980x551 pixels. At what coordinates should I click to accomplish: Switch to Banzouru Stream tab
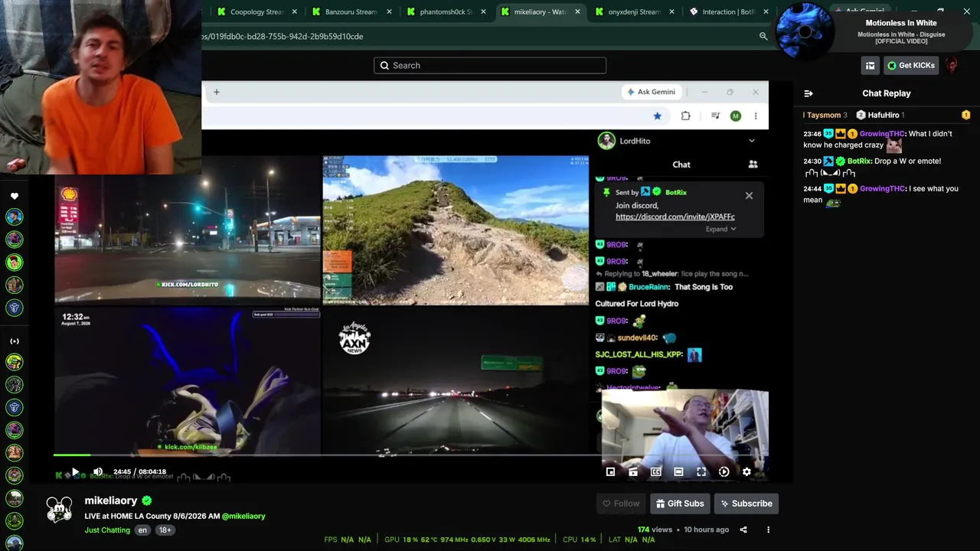tap(351, 11)
